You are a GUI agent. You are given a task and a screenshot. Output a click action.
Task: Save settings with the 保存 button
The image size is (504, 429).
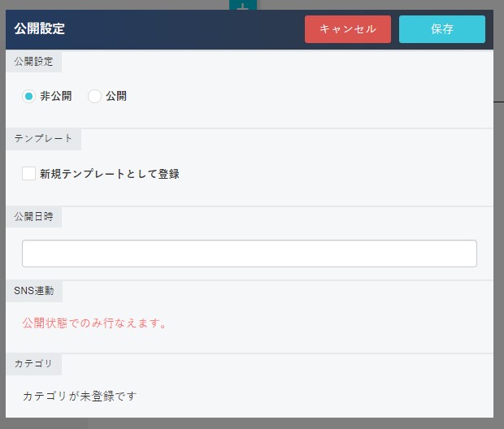[x=442, y=29]
